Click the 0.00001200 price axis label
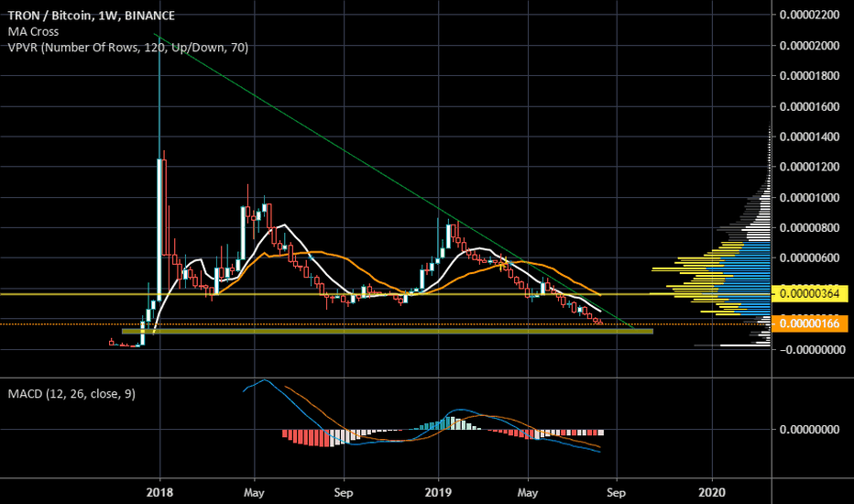Viewport: 854px width, 504px height. [x=809, y=166]
